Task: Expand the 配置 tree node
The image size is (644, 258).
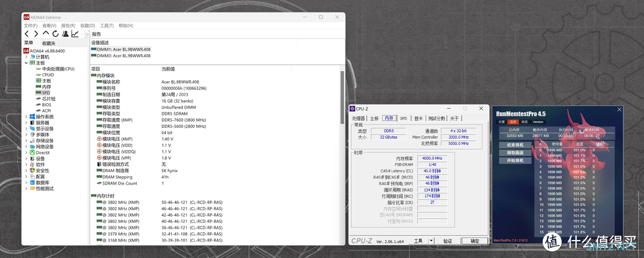Action: [26, 177]
